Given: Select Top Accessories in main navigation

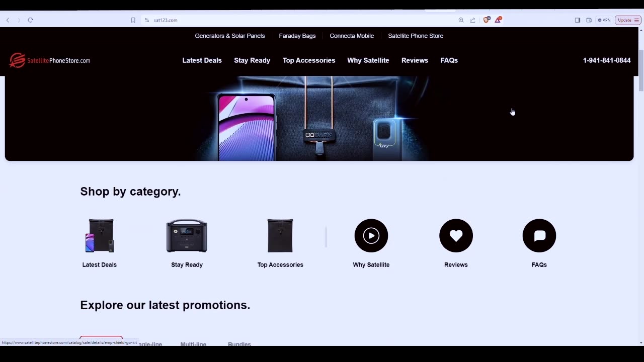Looking at the screenshot, I should (309, 60).
